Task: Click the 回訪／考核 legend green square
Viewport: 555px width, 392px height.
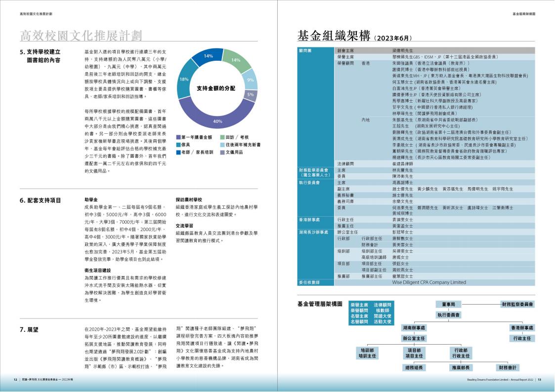Action: pyautogui.click(x=222, y=137)
